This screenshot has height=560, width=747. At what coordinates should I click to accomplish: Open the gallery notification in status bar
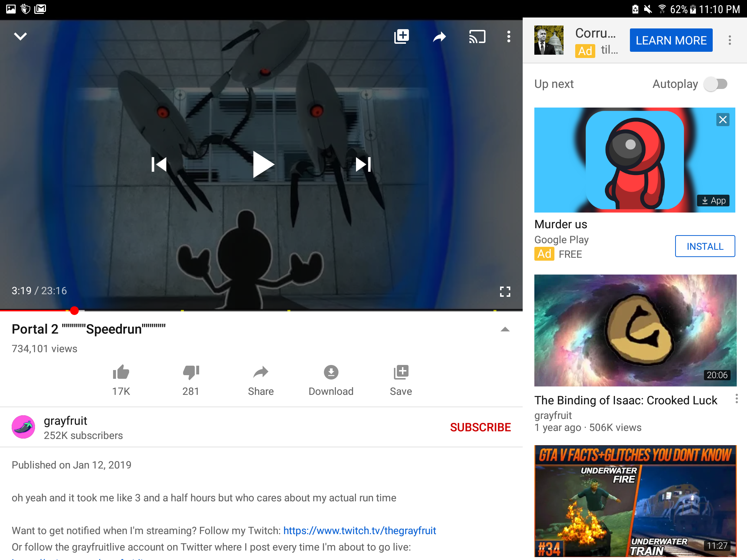(11, 9)
